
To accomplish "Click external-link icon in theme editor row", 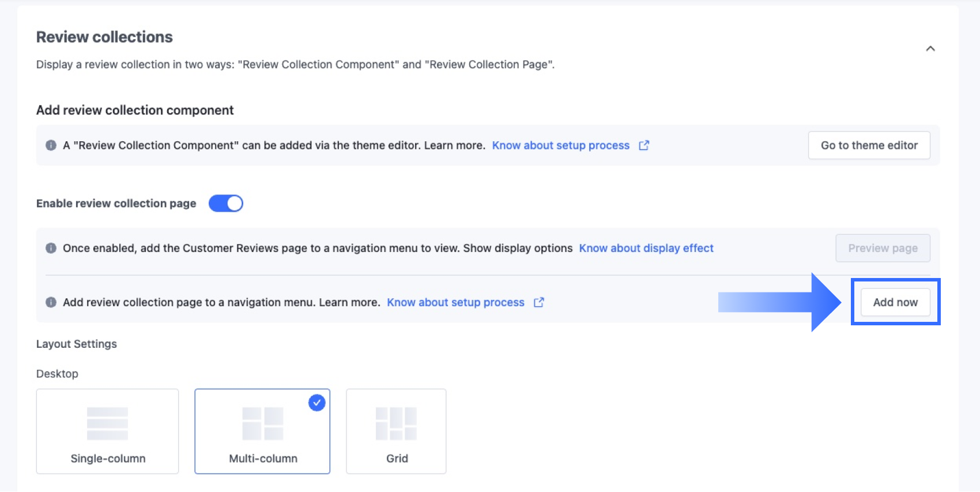I will pyautogui.click(x=644, y=145).
